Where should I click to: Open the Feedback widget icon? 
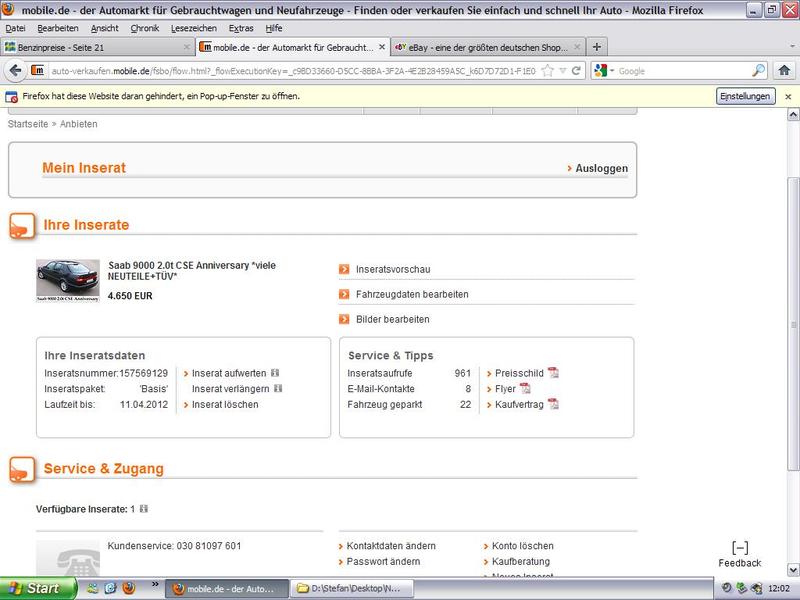(x=740, y=548)
